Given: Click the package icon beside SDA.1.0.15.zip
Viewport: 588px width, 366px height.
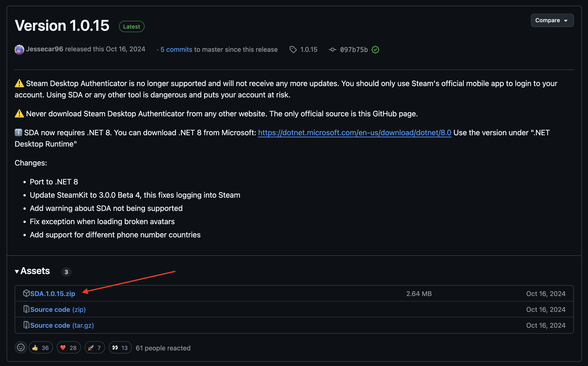Looking at the screenshot, I should 26,293.
